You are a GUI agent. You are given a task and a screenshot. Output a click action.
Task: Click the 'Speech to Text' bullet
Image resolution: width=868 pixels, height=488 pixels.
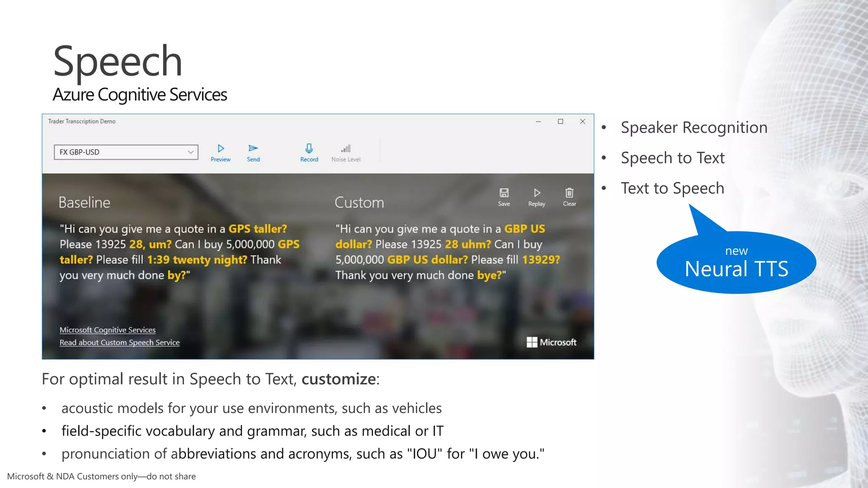click(673, 158)
